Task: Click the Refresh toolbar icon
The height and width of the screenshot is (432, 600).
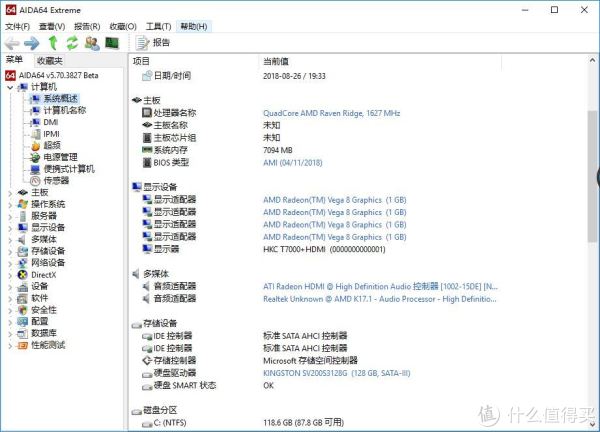Action: pos(72,43)
